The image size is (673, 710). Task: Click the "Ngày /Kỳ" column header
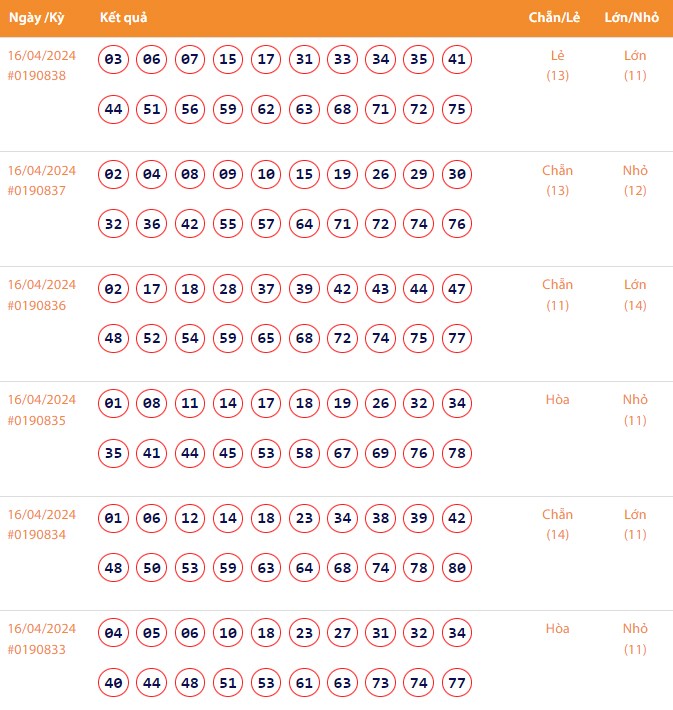coord(36,19)
